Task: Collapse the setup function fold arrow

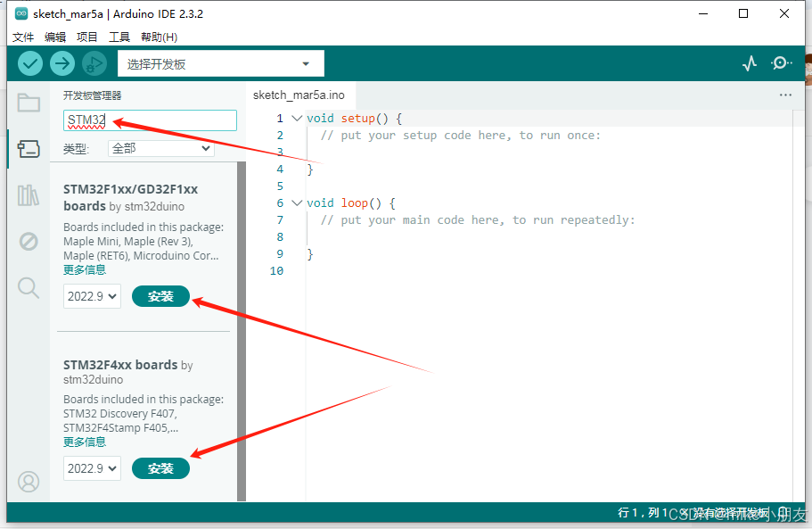Action: [297, 118]
